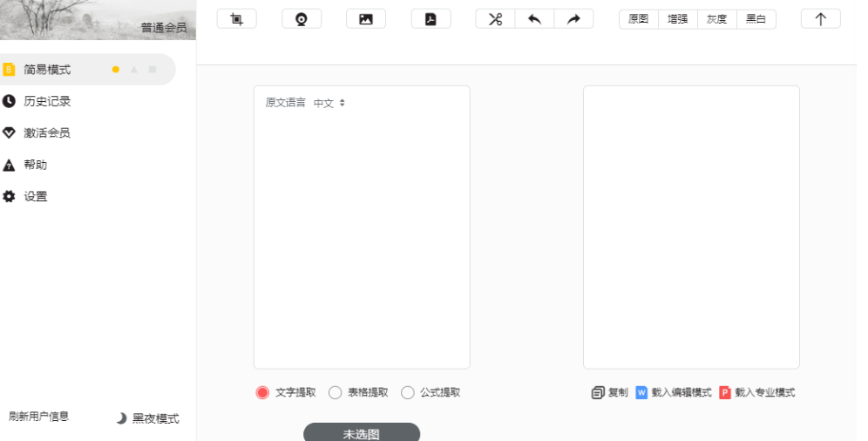Click the 复制 copy button
Screen dimensions: 868x441
pos(609,393)
